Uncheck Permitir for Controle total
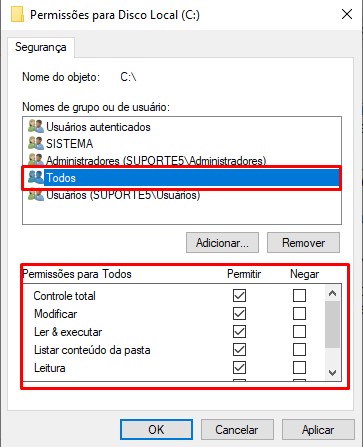Screen dimensions: 363x447 point(239,295)
